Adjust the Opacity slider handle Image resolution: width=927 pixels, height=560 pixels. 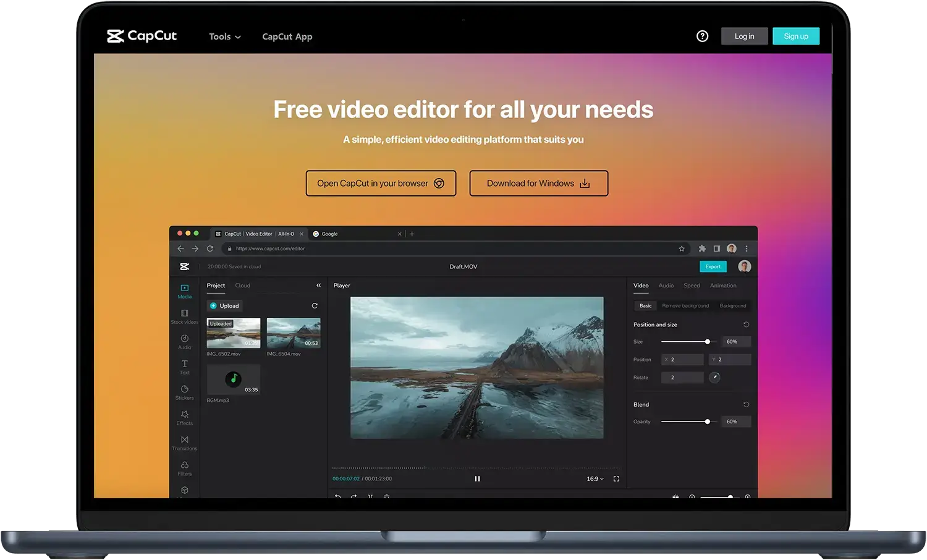click(708, 422)
